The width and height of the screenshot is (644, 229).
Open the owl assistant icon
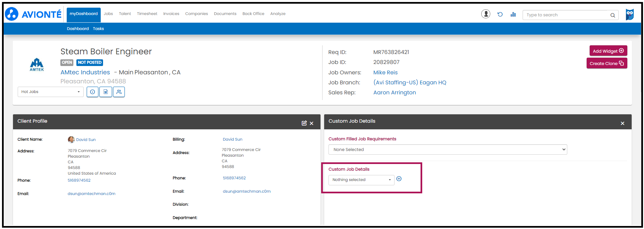[x=630, y=14]
